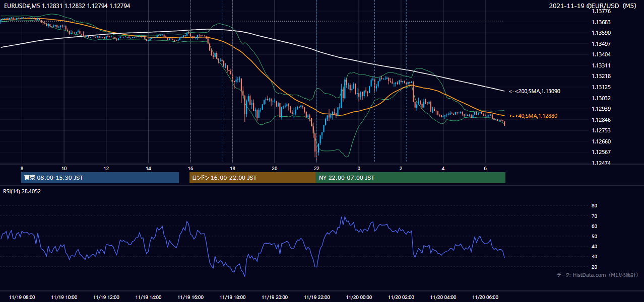Click price level 1.13776 on the axis
This screenshot has height=302, width=644.
(x=601, y=11)
